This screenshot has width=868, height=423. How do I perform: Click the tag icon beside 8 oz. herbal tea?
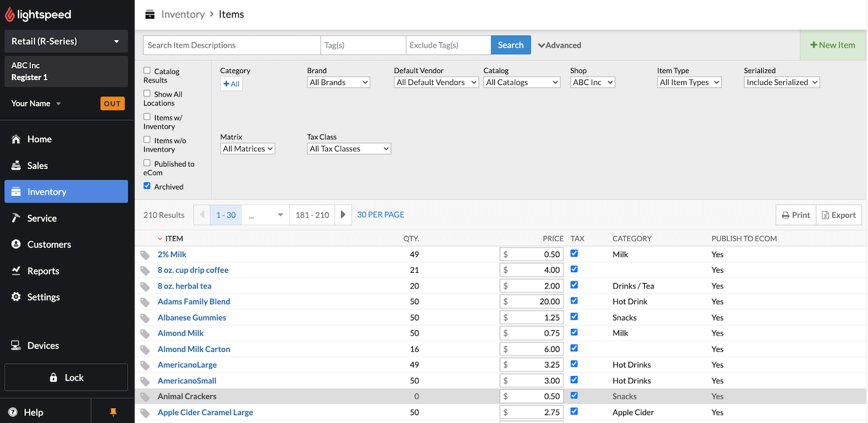coord(145,287)
